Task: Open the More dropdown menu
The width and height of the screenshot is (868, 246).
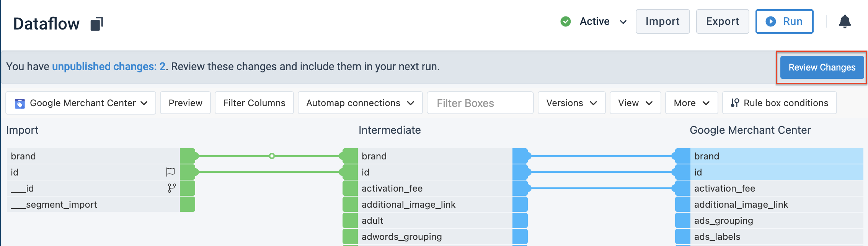Action: pyautogui.click(x=692, y=103)
